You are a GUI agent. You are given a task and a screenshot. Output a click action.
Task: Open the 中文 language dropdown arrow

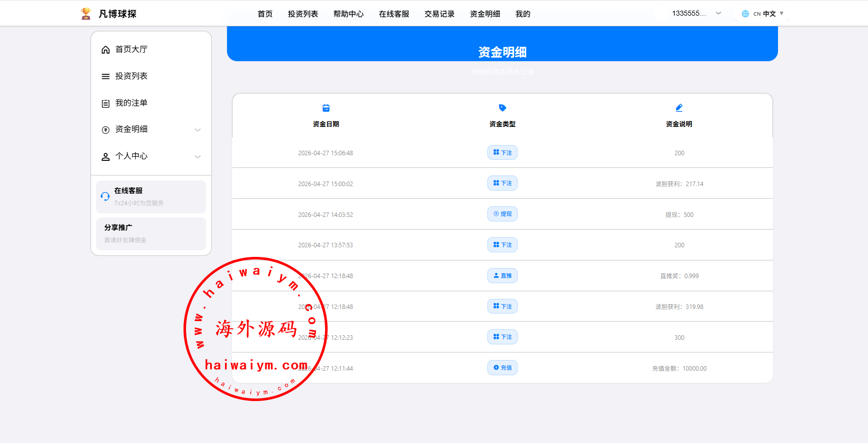782,14
